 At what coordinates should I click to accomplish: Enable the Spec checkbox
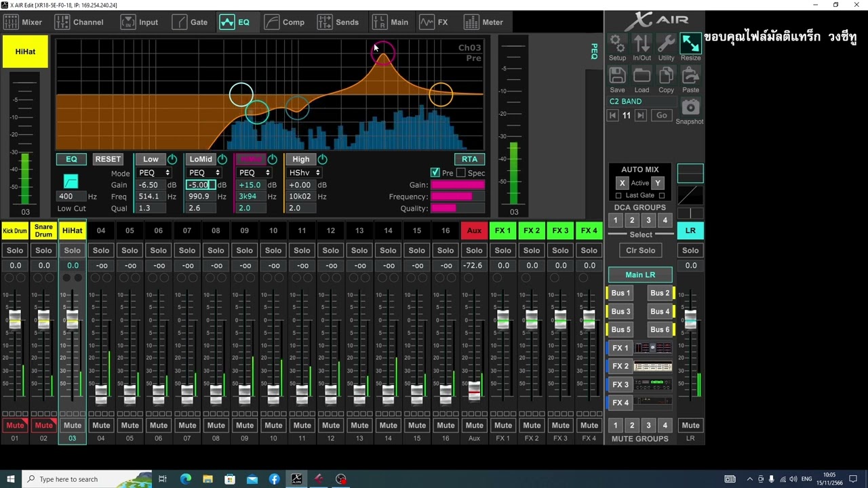461,173
